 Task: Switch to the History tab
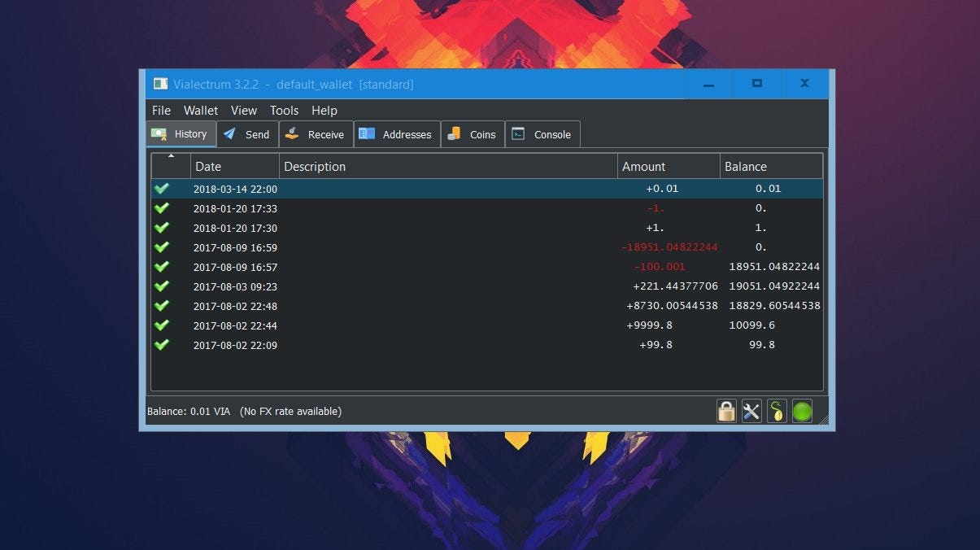click(x=181, y=134)
